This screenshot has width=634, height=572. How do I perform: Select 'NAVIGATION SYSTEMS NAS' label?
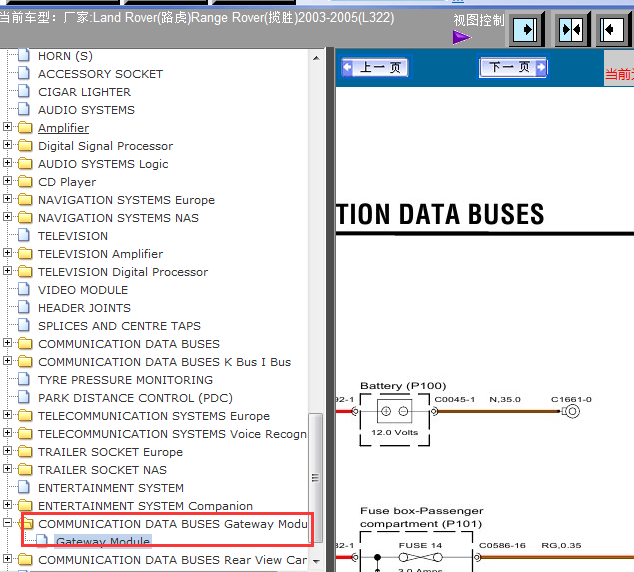(x=118, y=218)
